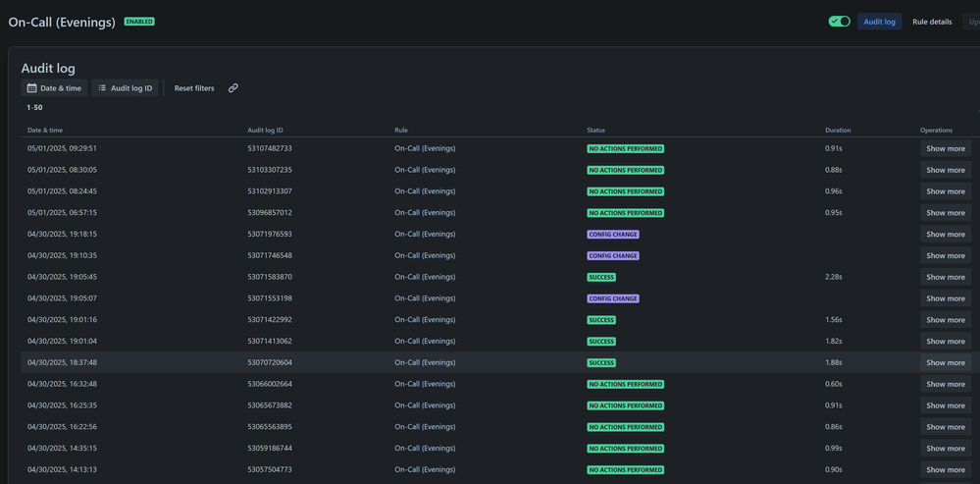Click the Duration column header

(838, 130)
